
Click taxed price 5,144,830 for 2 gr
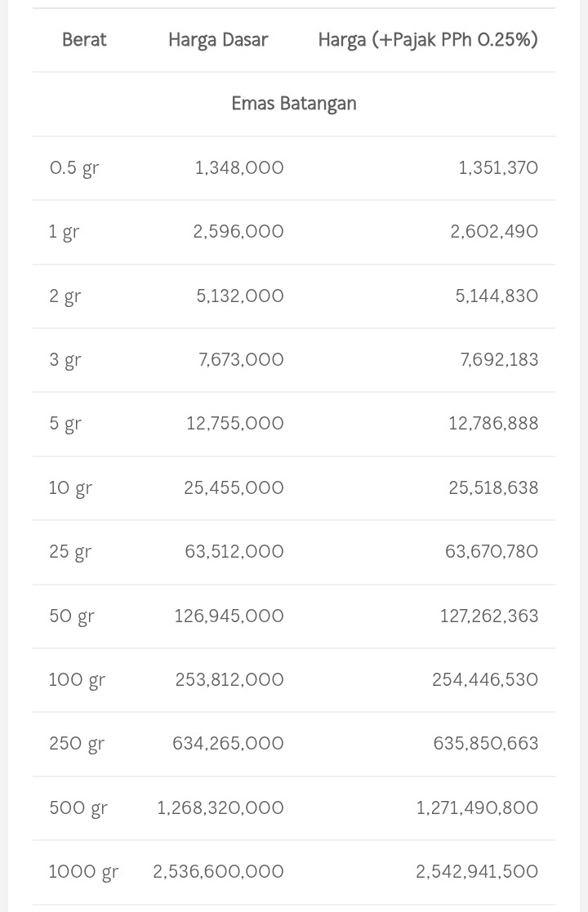[497, 296]
